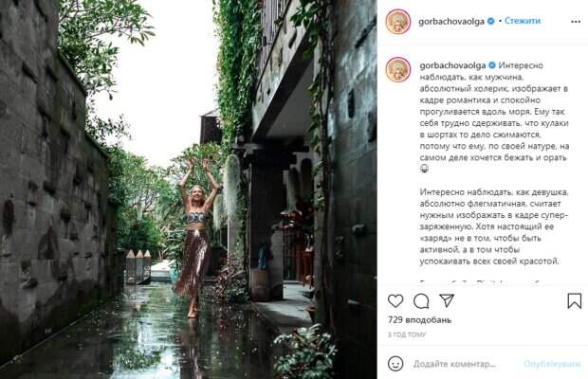Image resolution: width=588 pixels, height=379 pixels.
Task: Follow account via Стежити link
Action: point(523,21)
